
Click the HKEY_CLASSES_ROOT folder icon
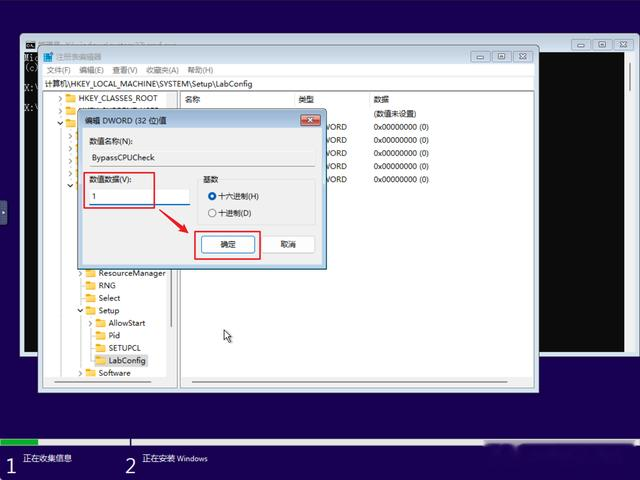click(71, 98)
